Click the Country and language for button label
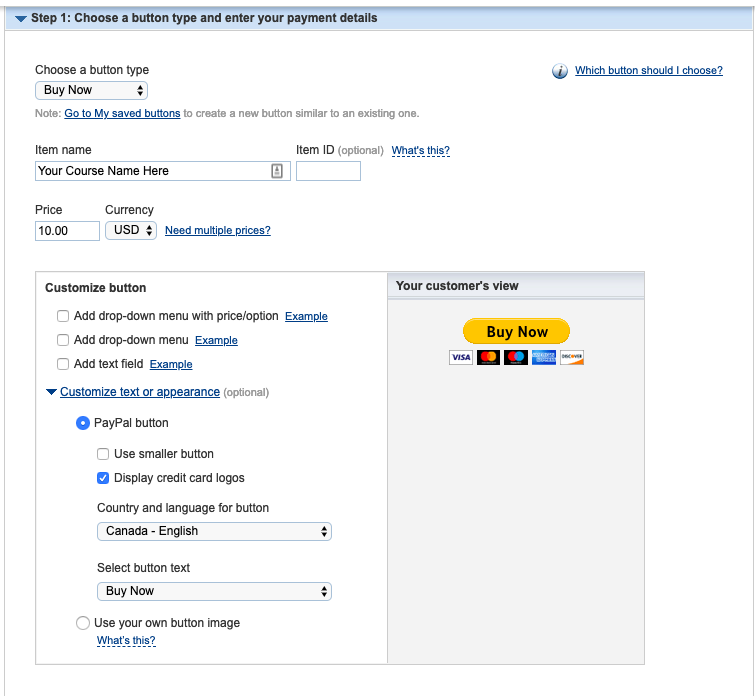 [x=183, y=508]
